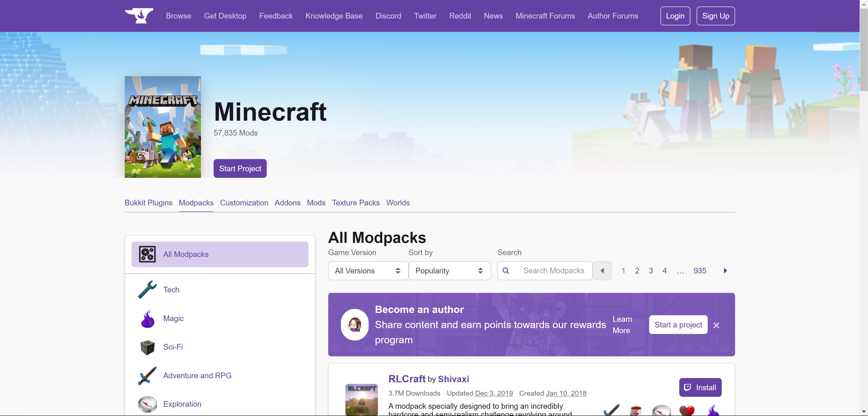
Task: Click the Magic purple flame icon
Action: [x=147, y=319]
